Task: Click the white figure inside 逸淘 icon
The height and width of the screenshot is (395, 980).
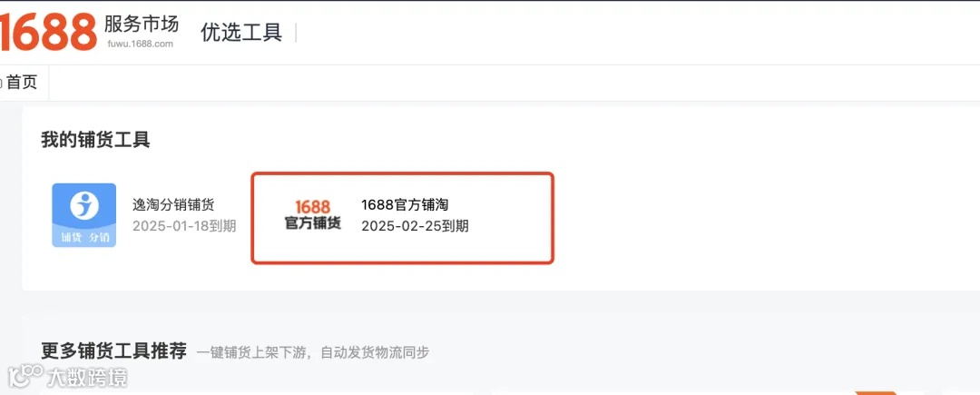Action: (x=84, y=205)
